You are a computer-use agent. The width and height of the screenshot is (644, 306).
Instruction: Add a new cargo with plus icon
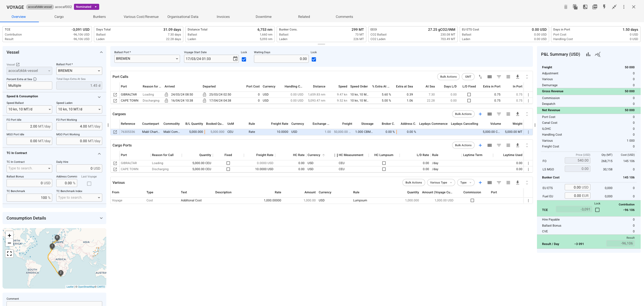(x=480, y=114)
